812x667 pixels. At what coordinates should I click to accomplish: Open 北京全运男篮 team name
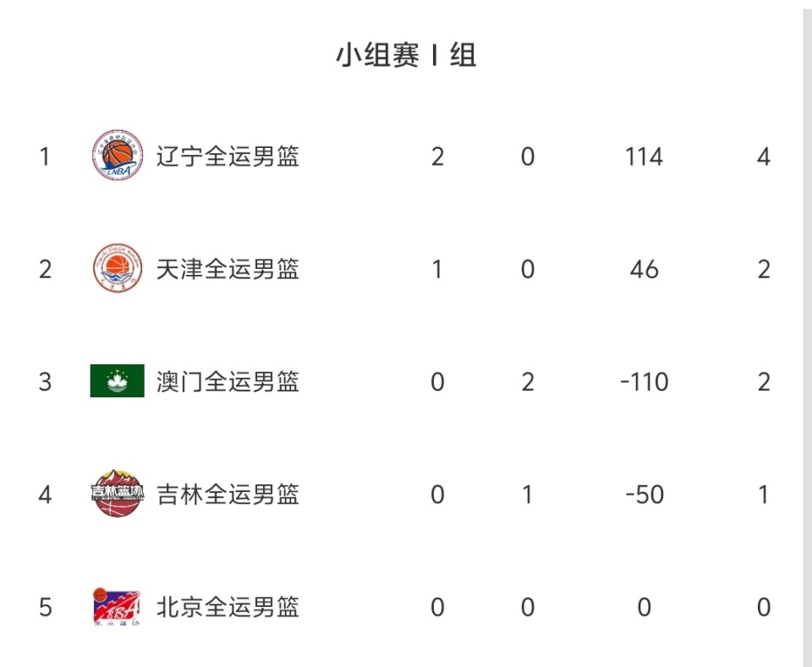(x=228, y=607)
